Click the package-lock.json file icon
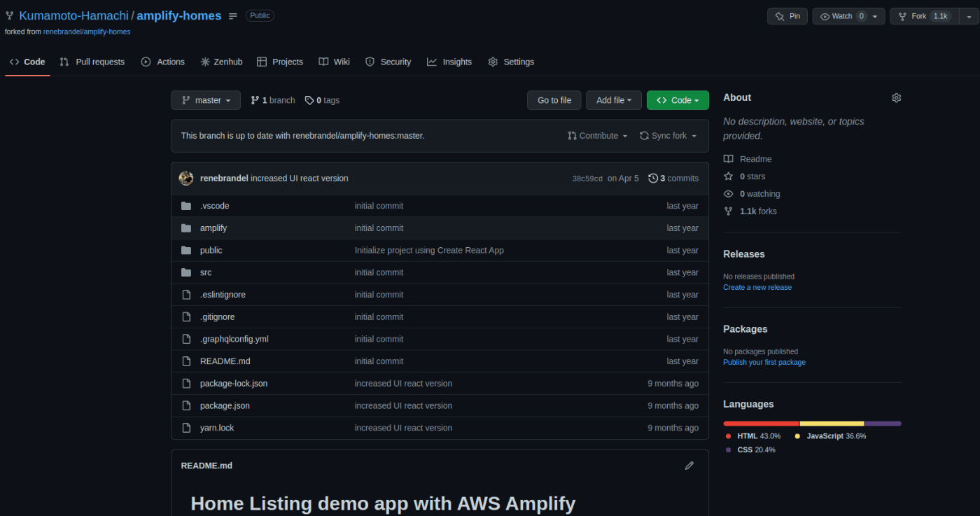980x516 pixels. tap(186, 384)
